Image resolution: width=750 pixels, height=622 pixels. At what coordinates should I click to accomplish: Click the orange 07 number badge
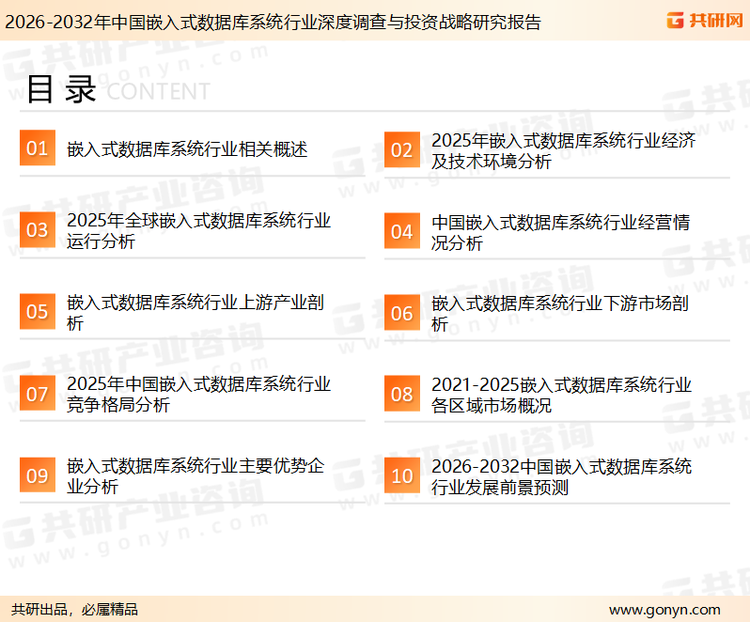[37, 393]
